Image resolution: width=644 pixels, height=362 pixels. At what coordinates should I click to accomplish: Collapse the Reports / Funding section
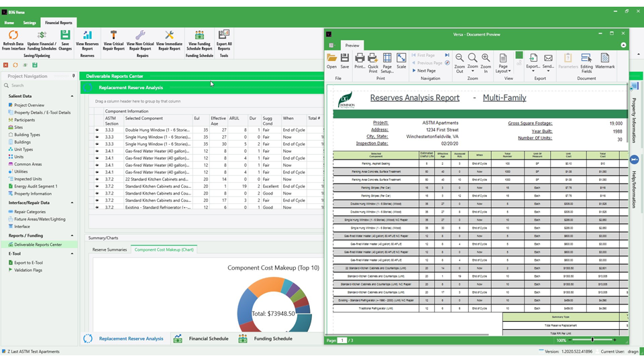point(72,236)
